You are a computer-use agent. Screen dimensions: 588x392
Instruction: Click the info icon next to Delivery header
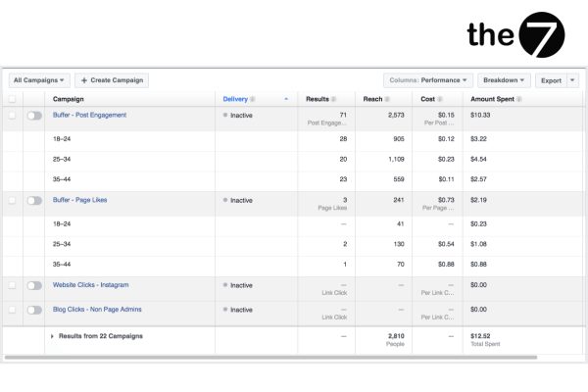pos(253,99)
